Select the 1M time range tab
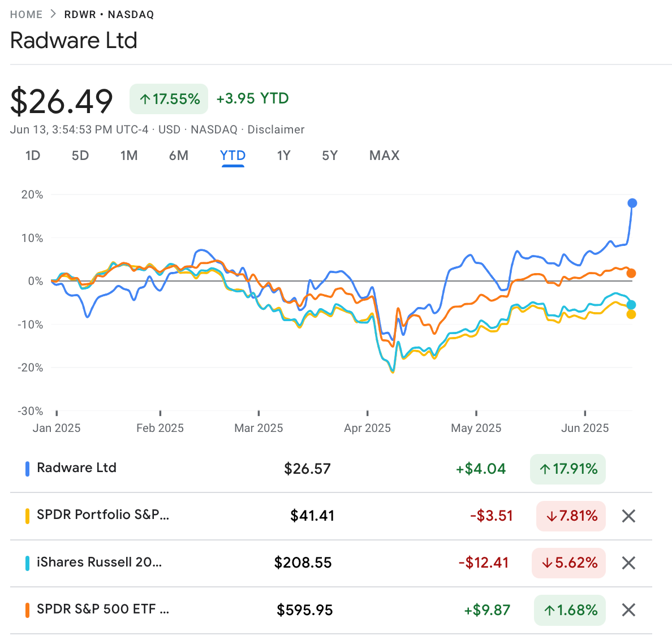The width and height of the screenshot is (672, 640). pyautogui.click(x=129, y=155)
